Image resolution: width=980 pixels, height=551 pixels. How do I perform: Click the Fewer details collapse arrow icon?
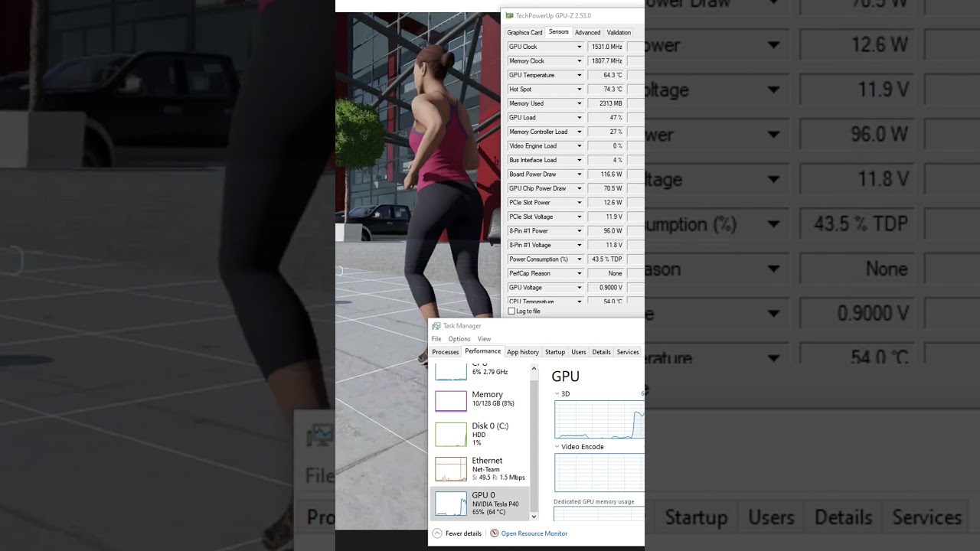tap(437, 533)
